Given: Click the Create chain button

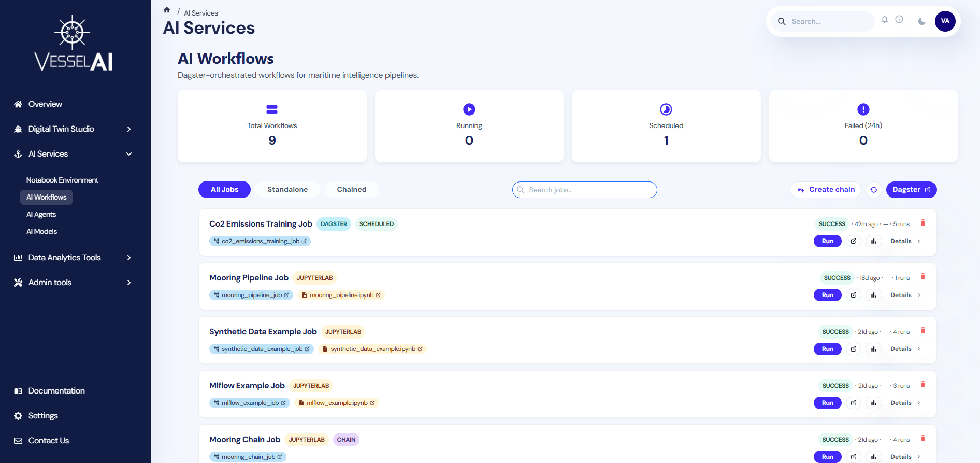Looking at the screenshot, I should click(x=826, y=190).
